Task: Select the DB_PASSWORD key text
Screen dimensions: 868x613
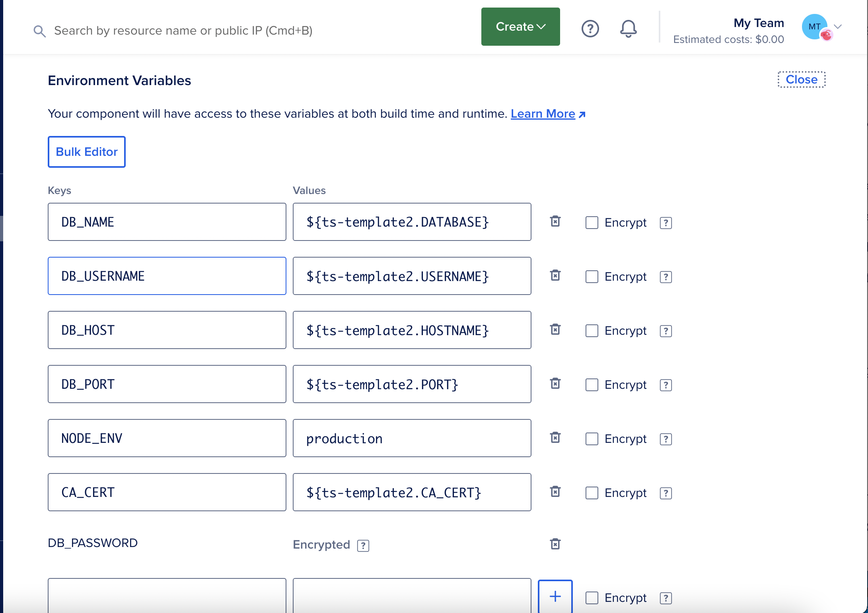Action: pyautogui.click(x=93, y=543)
